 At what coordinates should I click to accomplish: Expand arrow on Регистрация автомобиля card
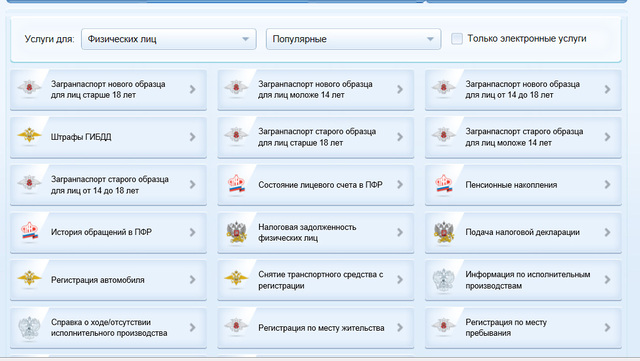(193, 280)
